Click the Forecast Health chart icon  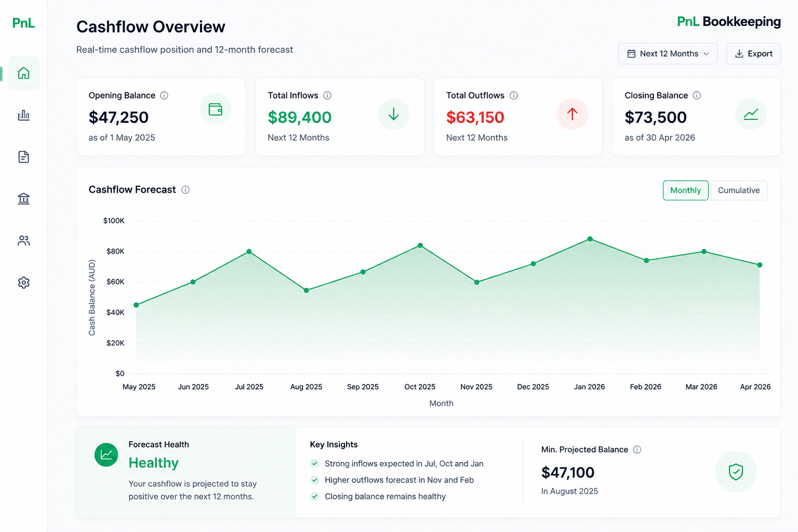pos(107,455)
